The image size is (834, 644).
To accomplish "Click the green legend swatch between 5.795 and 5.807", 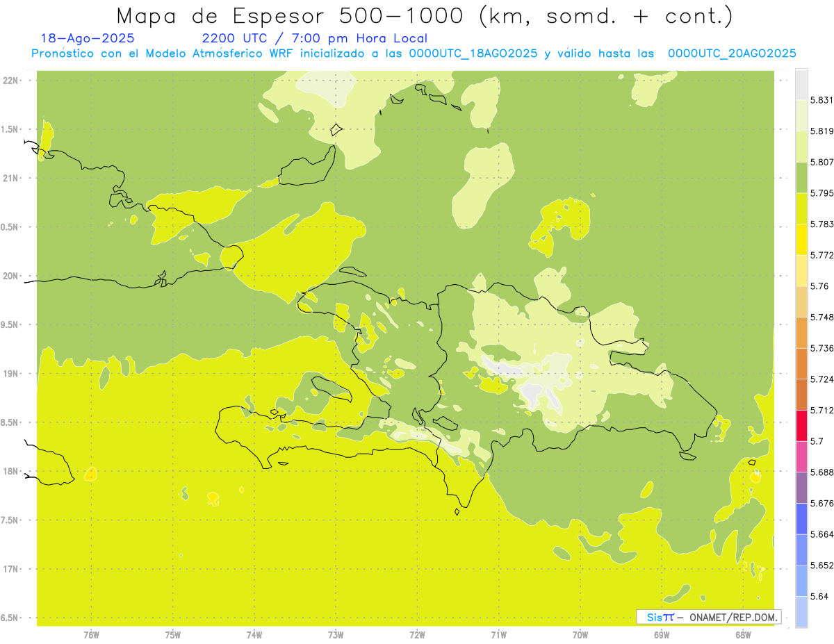I will [801, 177].
